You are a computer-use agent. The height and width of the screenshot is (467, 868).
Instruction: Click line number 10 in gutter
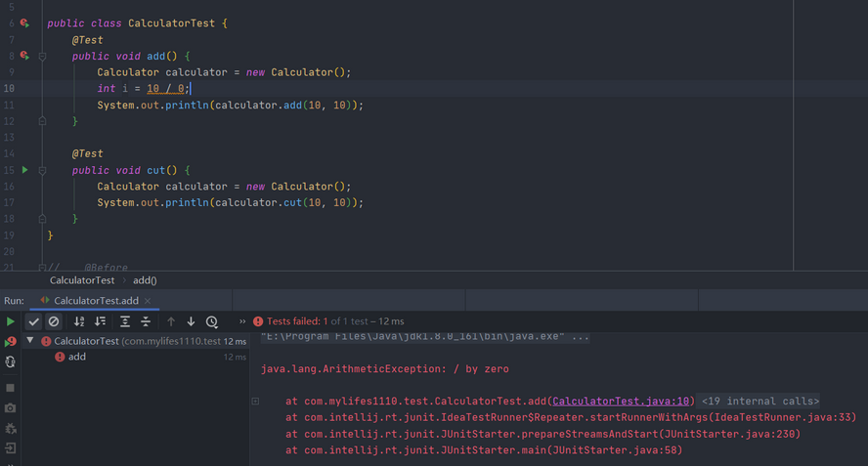pos(10,89)
